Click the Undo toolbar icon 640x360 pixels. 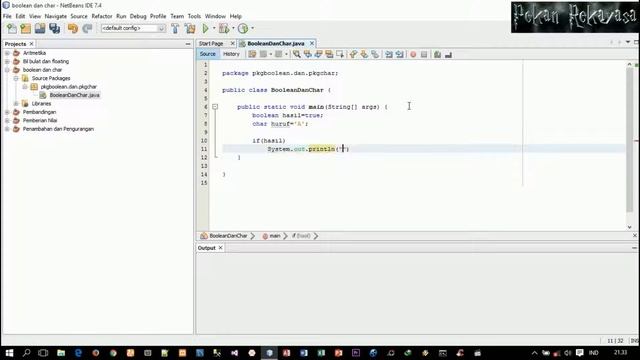coord(73,28)
